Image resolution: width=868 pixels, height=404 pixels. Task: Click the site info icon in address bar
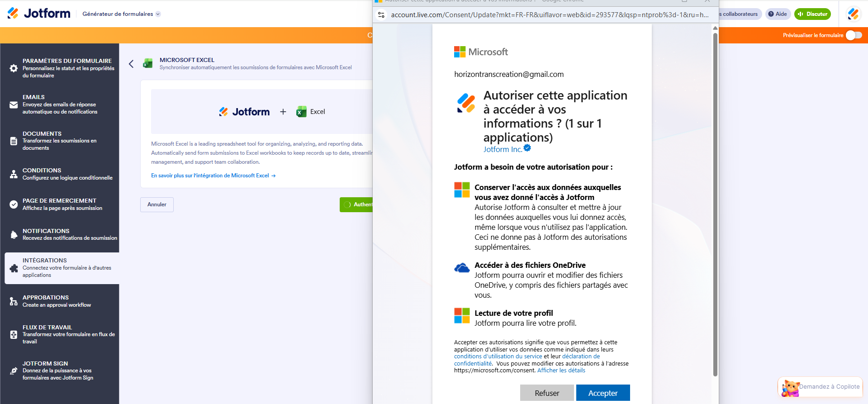click(381, 15)
